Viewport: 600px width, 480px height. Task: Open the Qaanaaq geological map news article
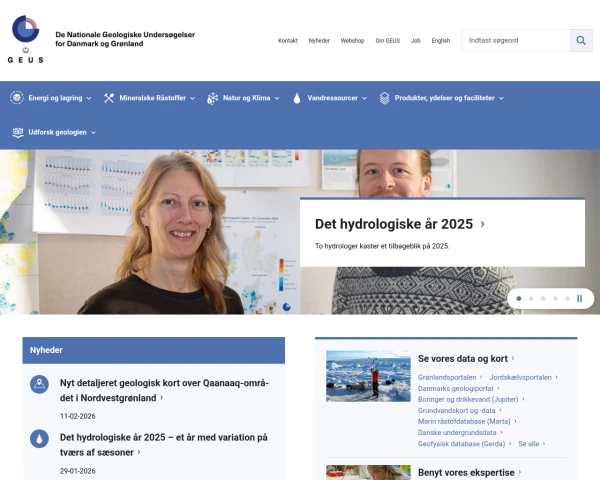pos(164,390)
